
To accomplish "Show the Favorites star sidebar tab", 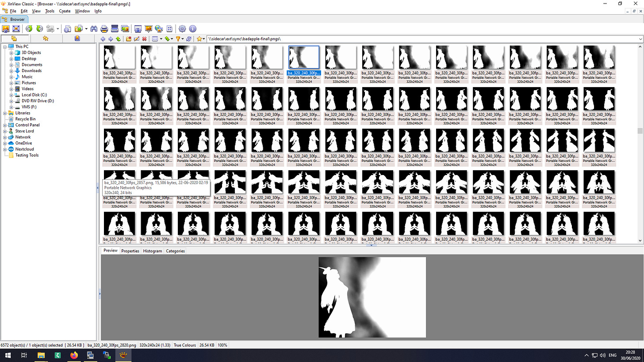I will tap(46, 39).
